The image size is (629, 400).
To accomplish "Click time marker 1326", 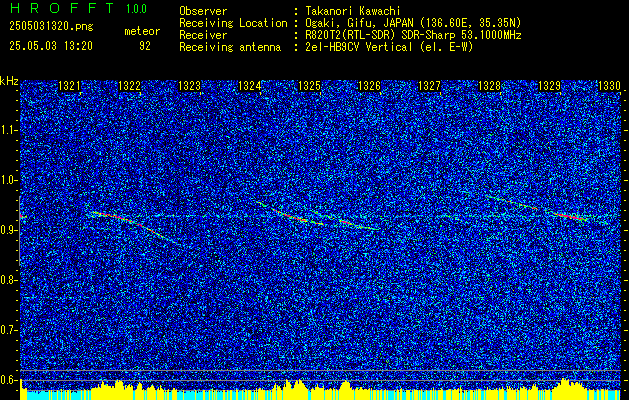I will 369,86.
